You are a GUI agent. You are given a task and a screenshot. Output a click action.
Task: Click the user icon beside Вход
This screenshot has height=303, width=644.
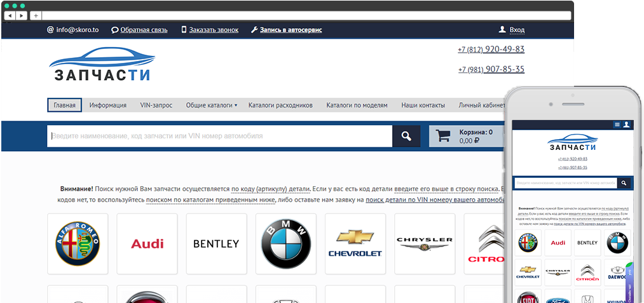(x=502, y=30)
